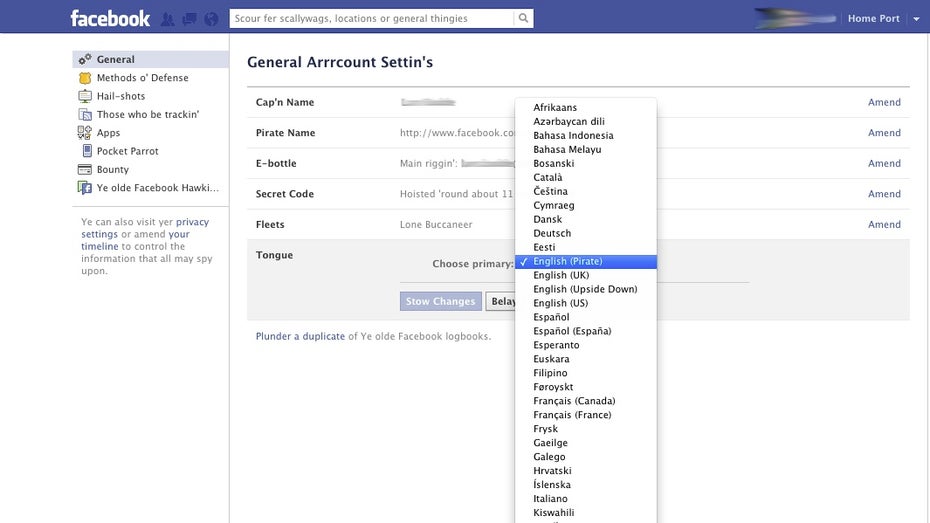Image resolution: width=930 pixels, height=523 pixels.
Task: Select Català language option
Action: 586,177
